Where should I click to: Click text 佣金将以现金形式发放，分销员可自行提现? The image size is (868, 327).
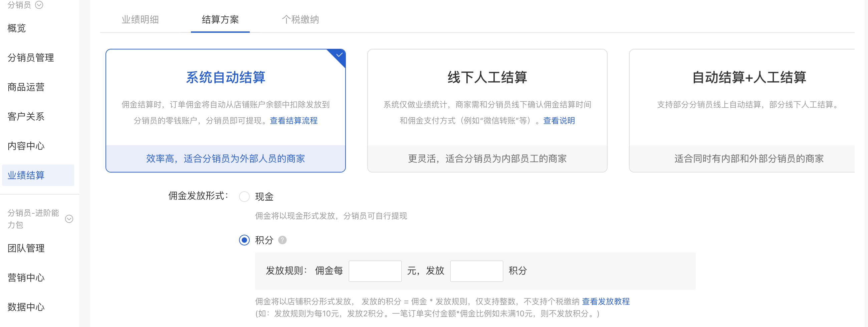[x=331, y=216]
